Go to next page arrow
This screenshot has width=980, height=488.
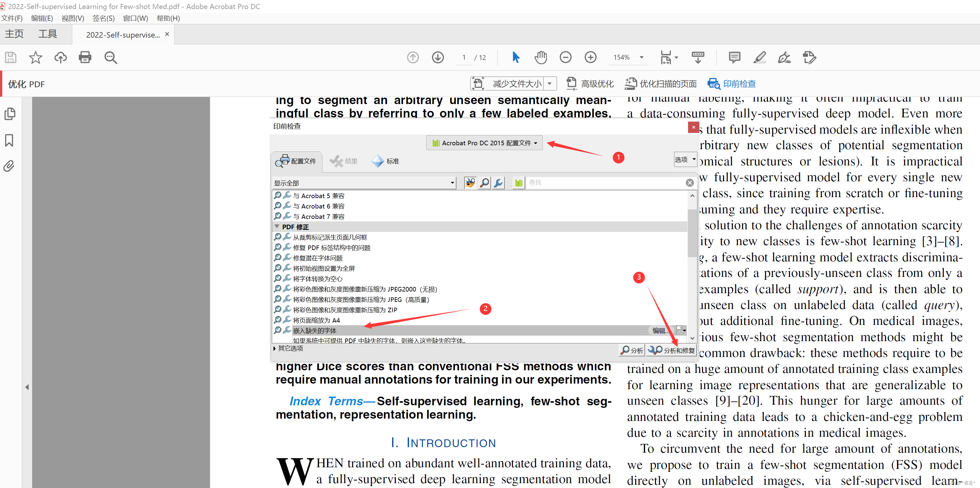[x=438, y=57]
